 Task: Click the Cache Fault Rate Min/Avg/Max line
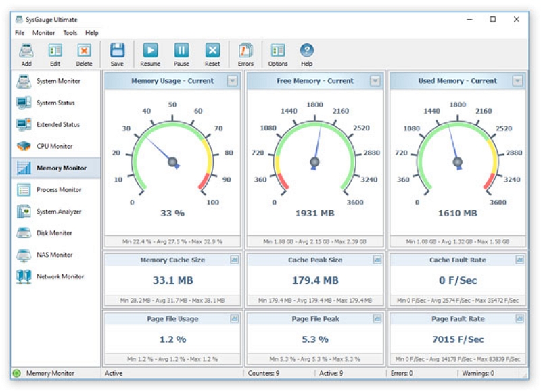(458, 300)
